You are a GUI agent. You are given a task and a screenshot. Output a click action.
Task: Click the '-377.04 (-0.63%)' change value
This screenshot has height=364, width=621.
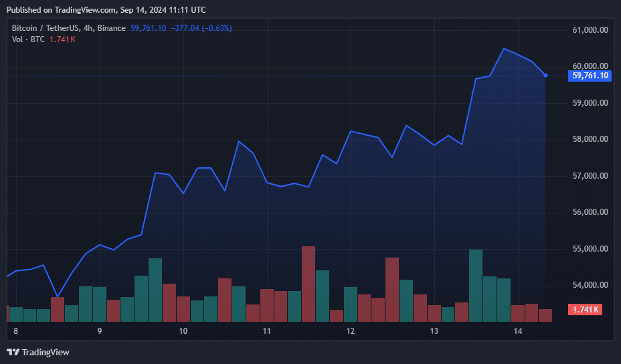click(x=201, y=28)
